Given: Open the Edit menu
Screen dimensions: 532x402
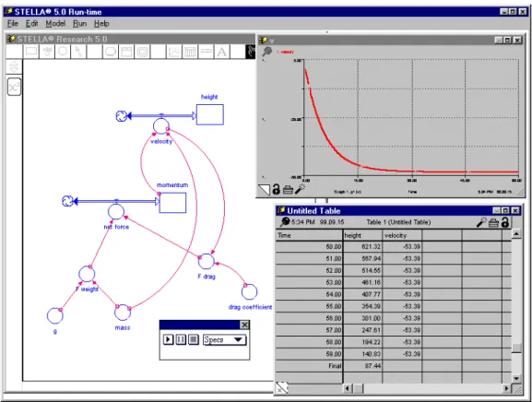Looking at the screenshot, I should pyautogui.click(x=32, y=24).
